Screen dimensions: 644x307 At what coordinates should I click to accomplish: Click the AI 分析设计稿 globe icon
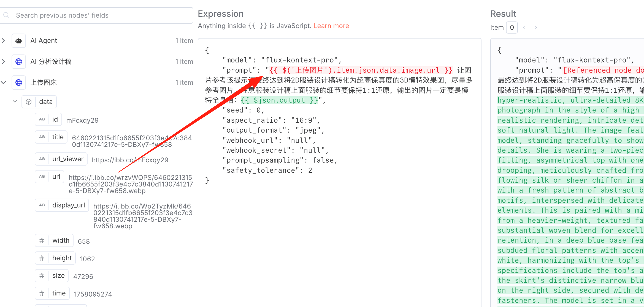19,62
